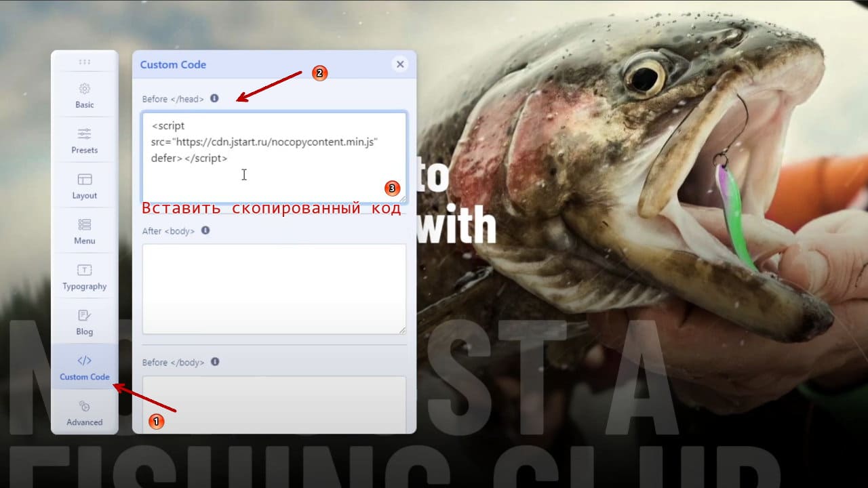
Task: Open the Advanced settings icon
Action: tap(85, 406)
